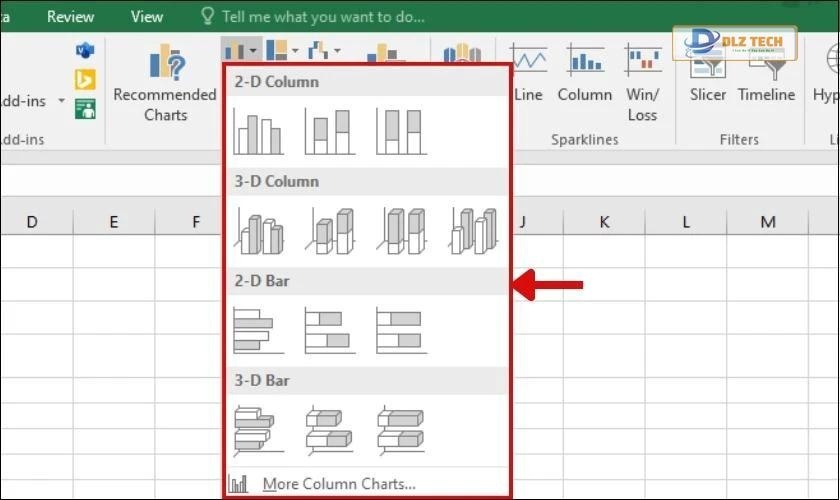Viewport: 840px width, 500px height.
Task: Insert 2-D Stacked Bar chart
Action: [x=329, y=331]
